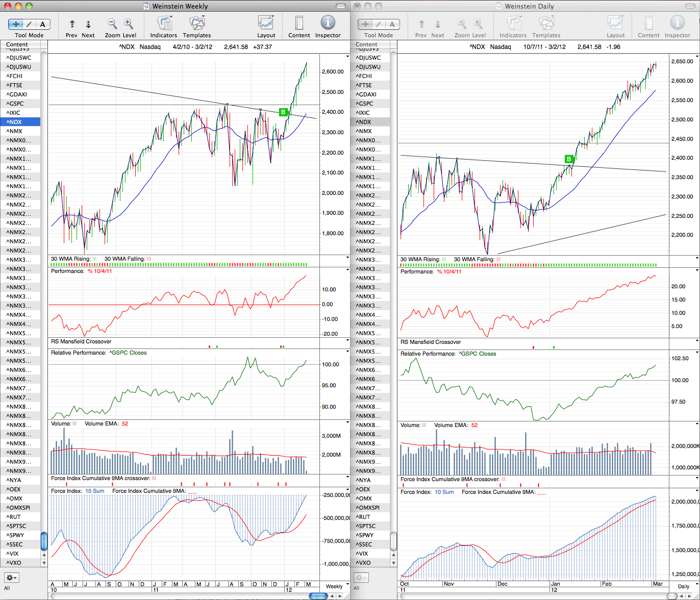This screenshot has width=700, height=600.
Task: Click zoom out magnifier in Weinstein Weekly
Action: (x=112, y=23)
